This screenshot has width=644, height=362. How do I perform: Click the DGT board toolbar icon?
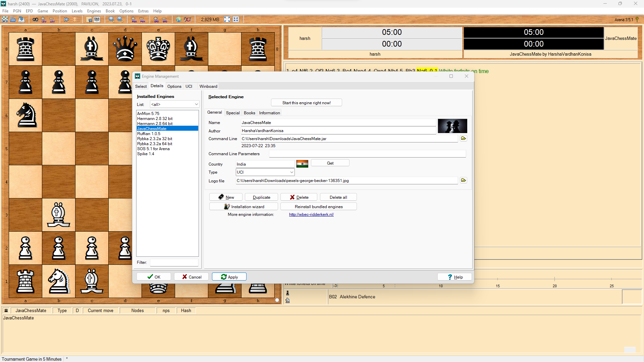(x=187, y=19)
